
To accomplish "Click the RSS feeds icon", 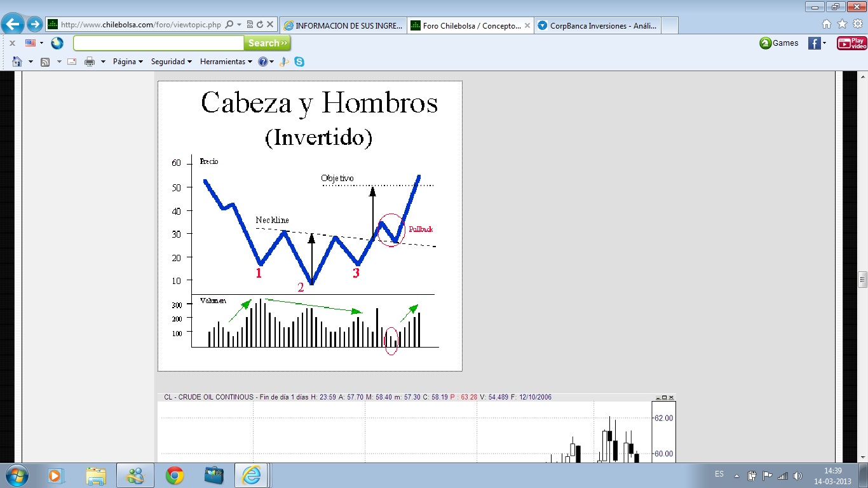I will pyautogui.click(x=45, y=62).
